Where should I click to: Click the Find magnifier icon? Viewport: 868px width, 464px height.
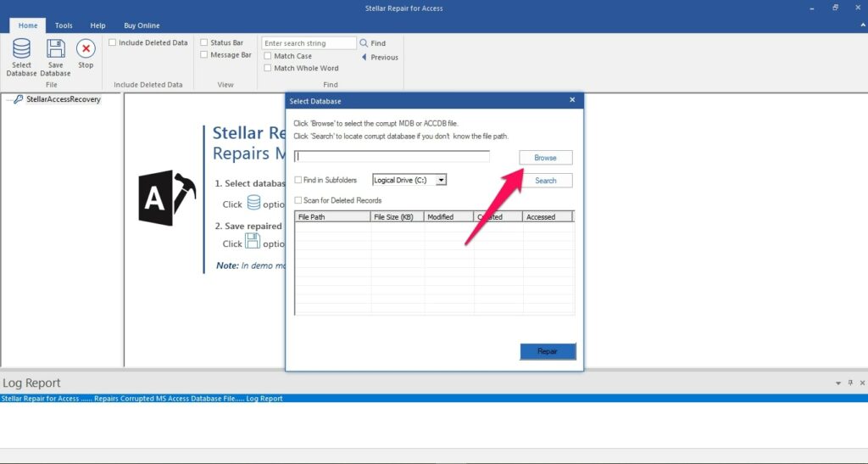tap(364, 43)
